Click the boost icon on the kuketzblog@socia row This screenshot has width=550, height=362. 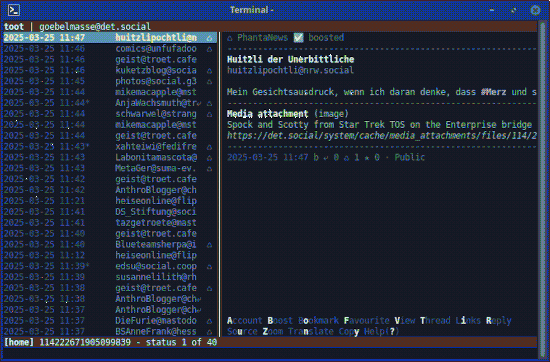click(209, 71)
